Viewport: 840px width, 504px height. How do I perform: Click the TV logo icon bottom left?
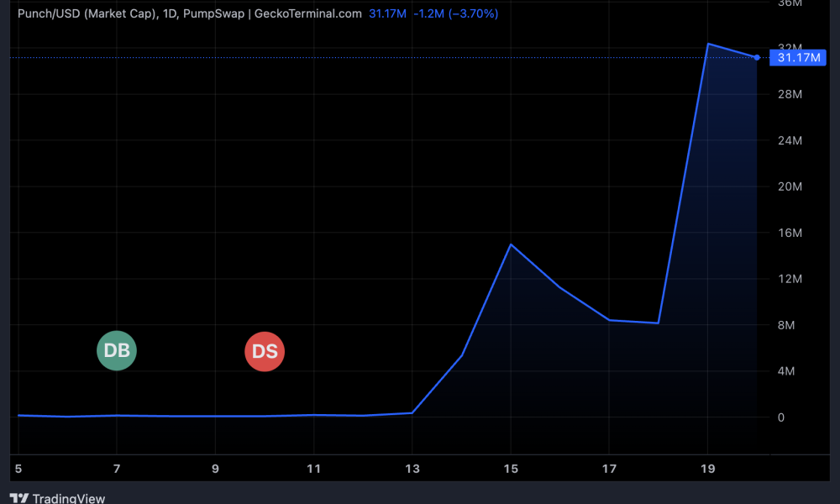20,497
